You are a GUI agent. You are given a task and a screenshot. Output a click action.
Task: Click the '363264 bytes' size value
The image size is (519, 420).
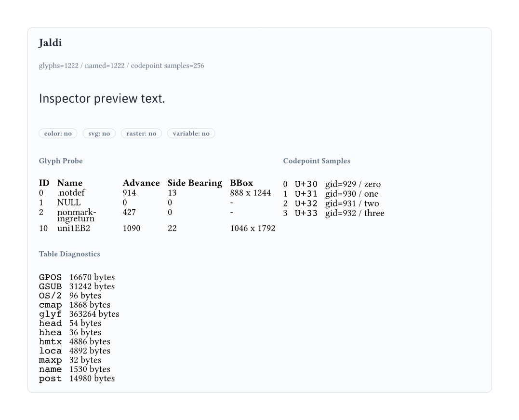(x=94, y=314)
